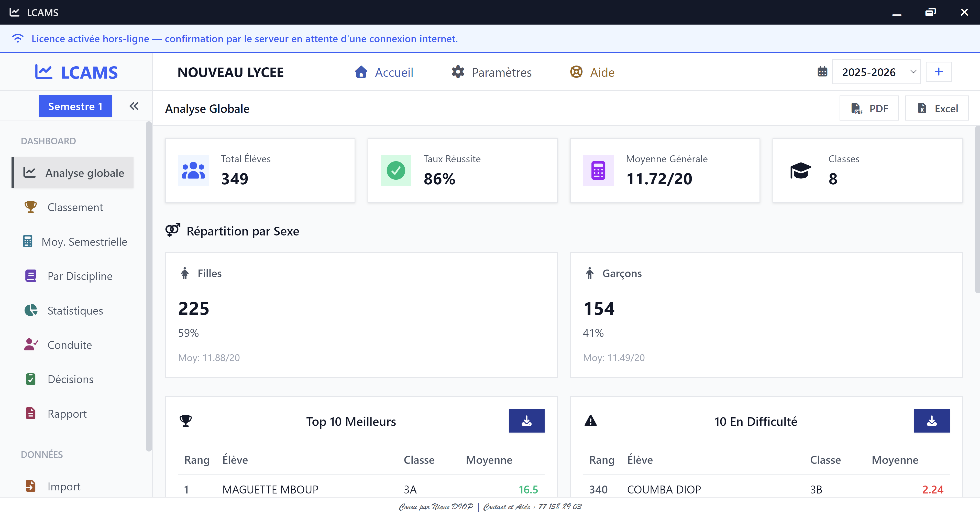This screenshot has height=516, width=980.
Task: Click the home icon next to Accueil
Action: coord(361,72)
